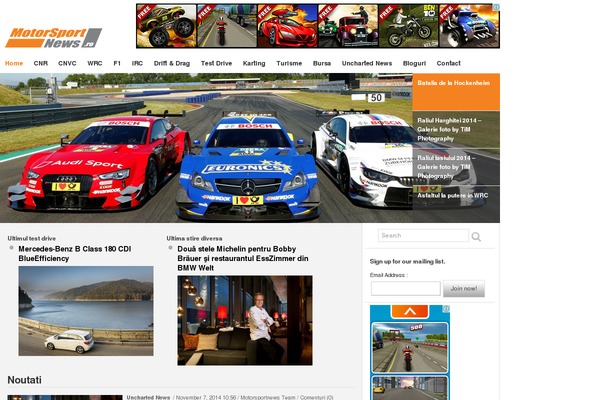Select the Raliul Harghitei 2014 gallery slide
The height and width of the screenshot is (400, 600).
pyautogui.click(x=456, y=129)
